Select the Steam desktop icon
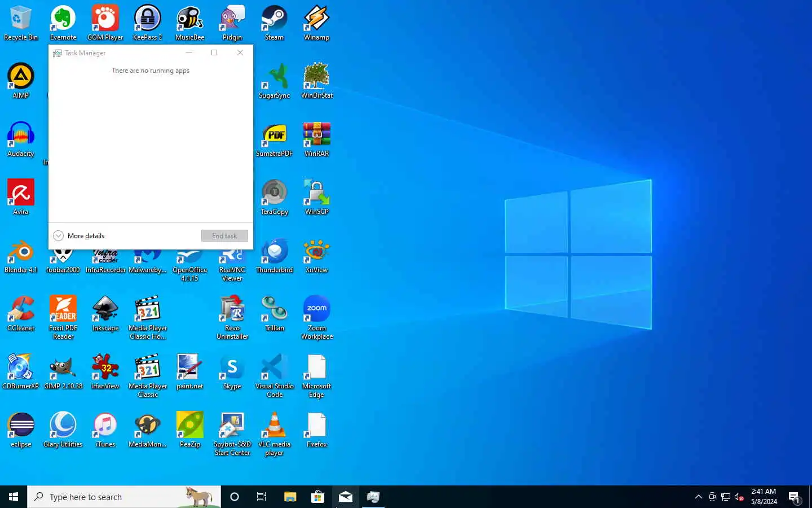 coord(275,23)
